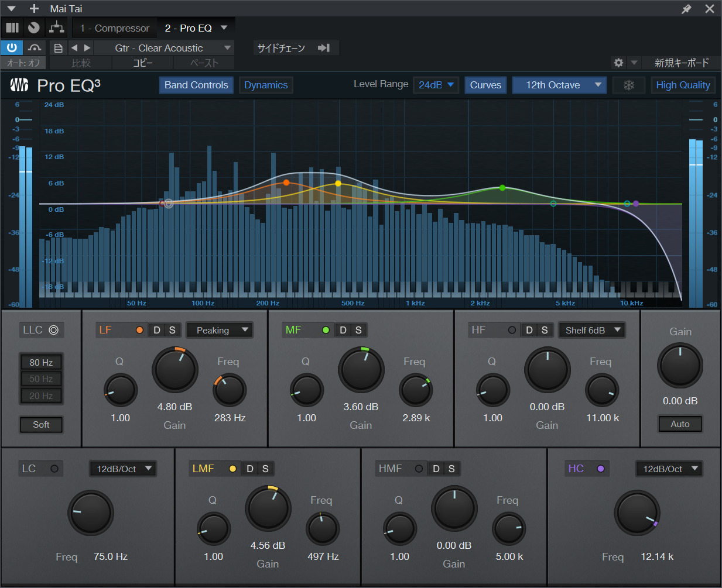Open the routing diagram icon

click(57, 27)
